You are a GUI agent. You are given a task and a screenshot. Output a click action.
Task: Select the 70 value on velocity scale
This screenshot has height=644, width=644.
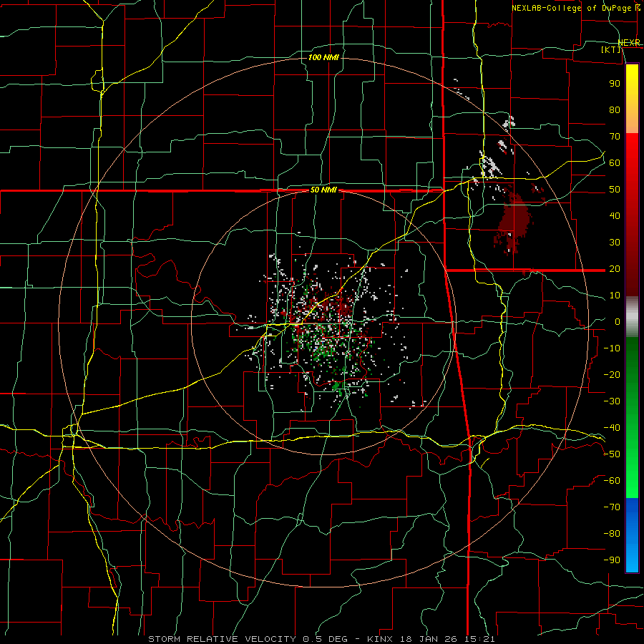pos(615,137)
